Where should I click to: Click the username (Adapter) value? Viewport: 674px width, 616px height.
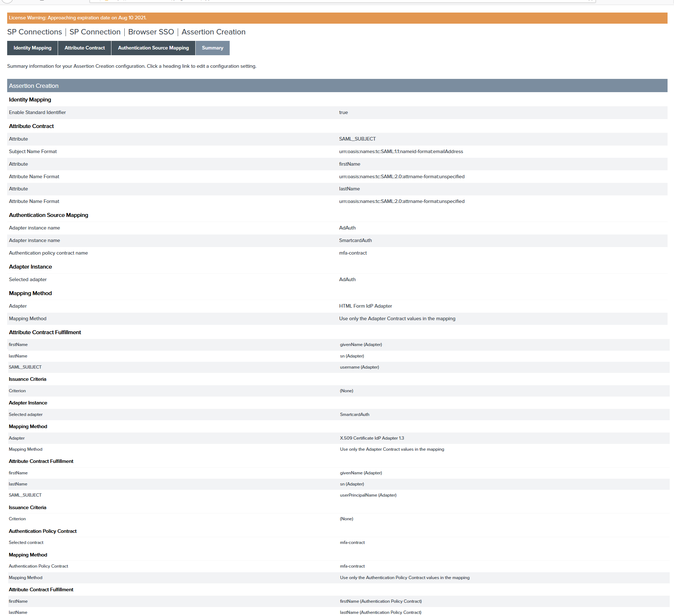point(359,367)
